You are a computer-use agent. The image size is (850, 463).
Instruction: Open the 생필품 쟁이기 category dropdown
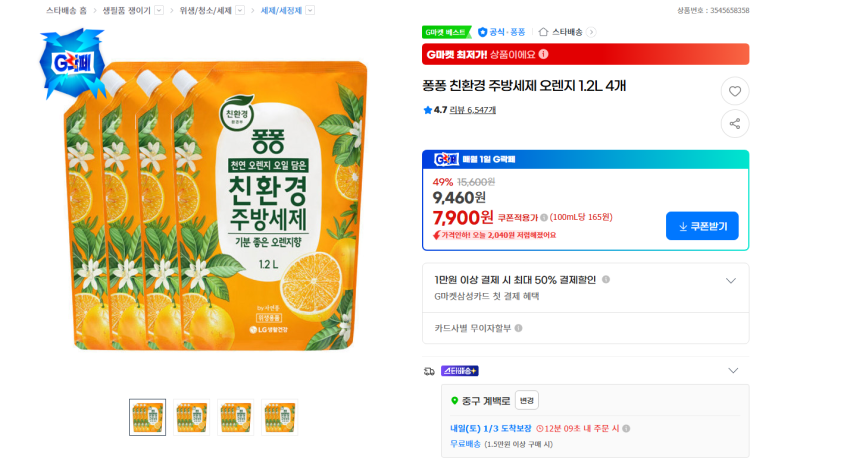click(x=158, y=10)
